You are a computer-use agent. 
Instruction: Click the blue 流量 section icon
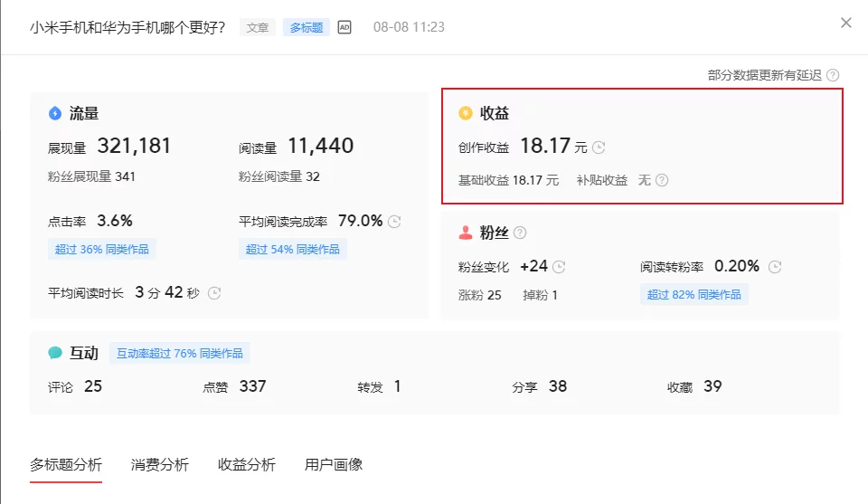[x=55, y=113]
